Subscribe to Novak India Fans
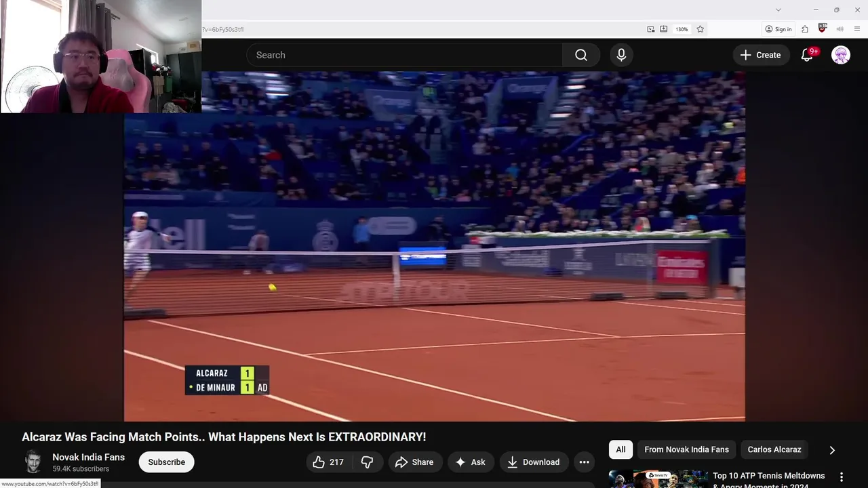The image size is (868, 488). [x=166, y=462]
